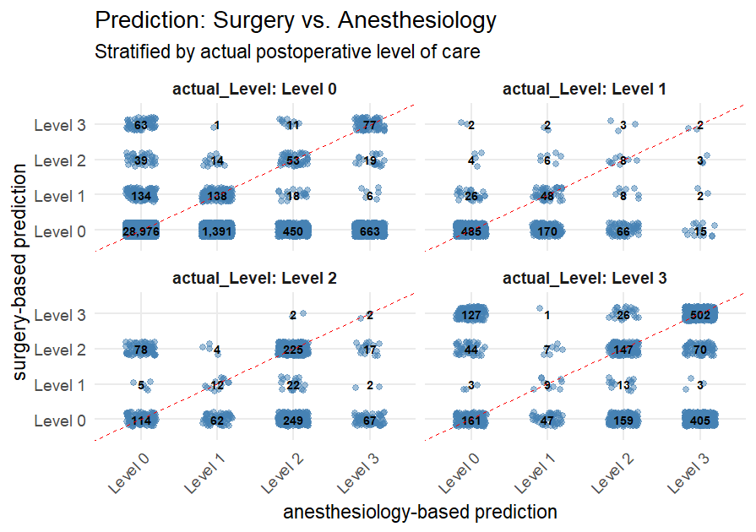This screenshot has height=532, width=756.
Task: Click the plot title Prediction: Surgery vs. Anesthesiology
Action: point(296,19)
